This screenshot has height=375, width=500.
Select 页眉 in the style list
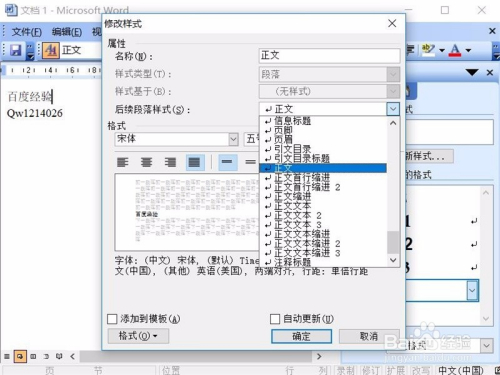[323, 140]
